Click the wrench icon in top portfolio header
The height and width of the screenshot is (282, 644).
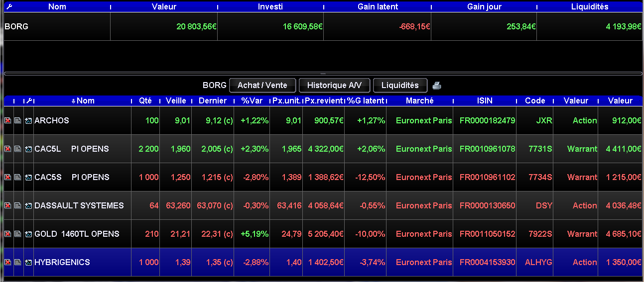8,7
